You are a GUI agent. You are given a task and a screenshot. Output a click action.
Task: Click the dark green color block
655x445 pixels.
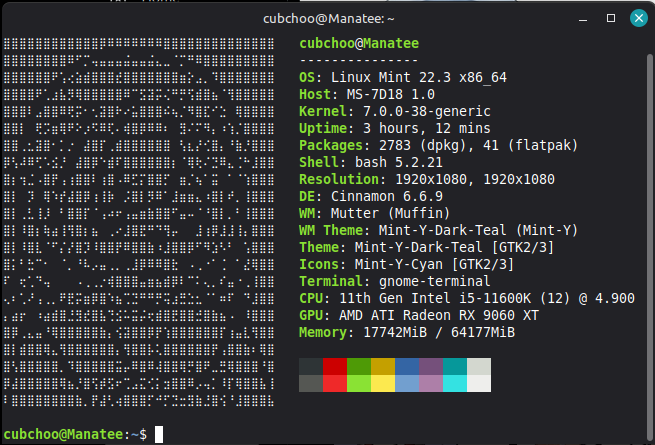coord(359,366)
